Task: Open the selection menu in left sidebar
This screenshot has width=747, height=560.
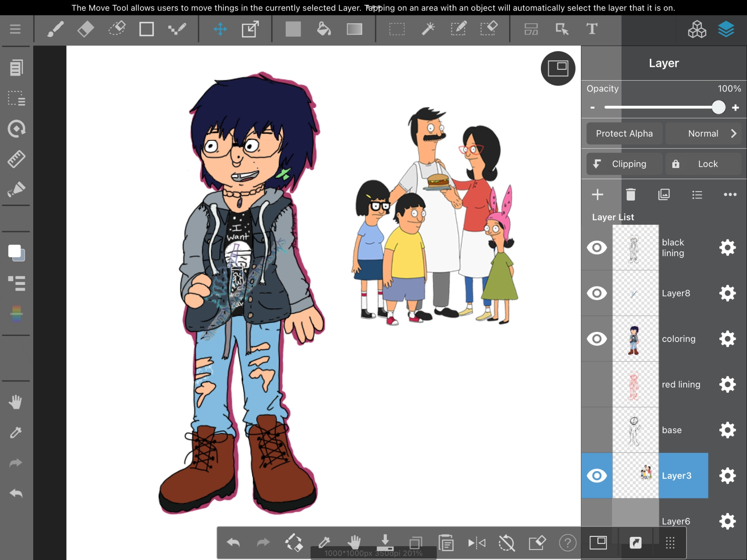Action: 16,98
